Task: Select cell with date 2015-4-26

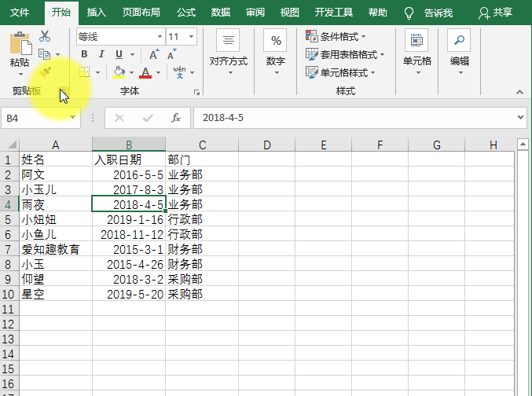Action: point(129,264)
